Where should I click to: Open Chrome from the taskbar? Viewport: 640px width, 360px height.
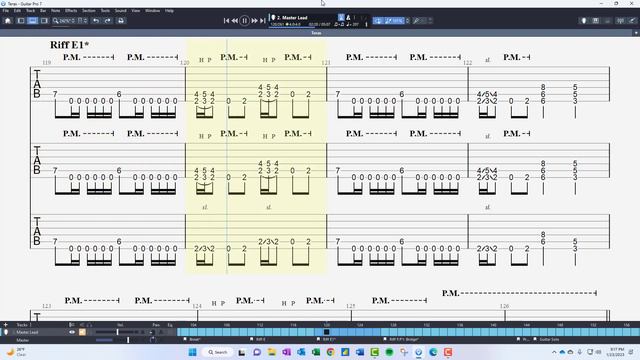coord(331,352)
